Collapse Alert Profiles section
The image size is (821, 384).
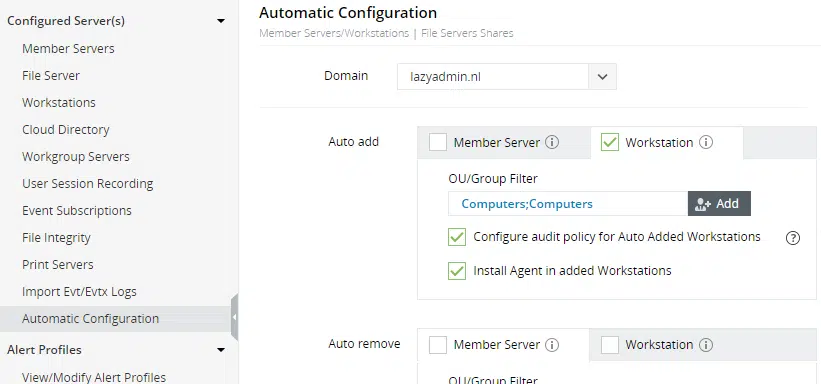click(221, 349)
